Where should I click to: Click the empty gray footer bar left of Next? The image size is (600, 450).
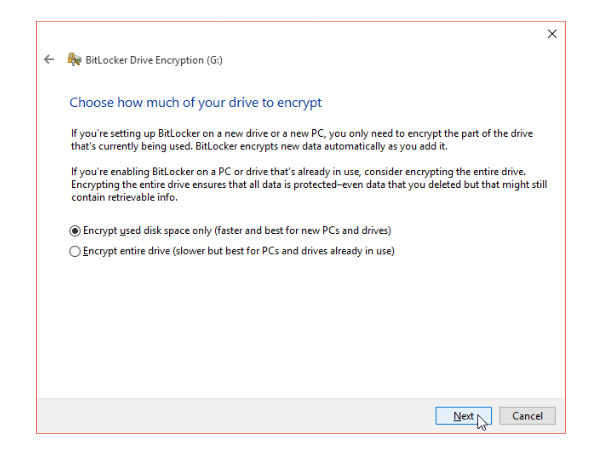pyautogui.click(x=230, y=416)
